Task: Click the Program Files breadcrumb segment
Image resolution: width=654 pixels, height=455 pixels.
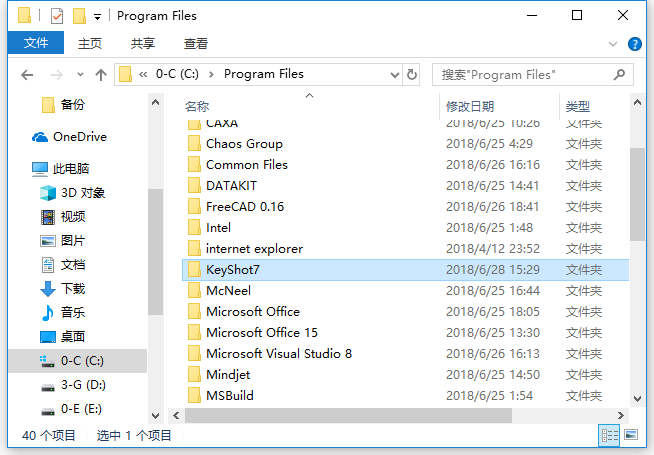Action: (264, 74)
